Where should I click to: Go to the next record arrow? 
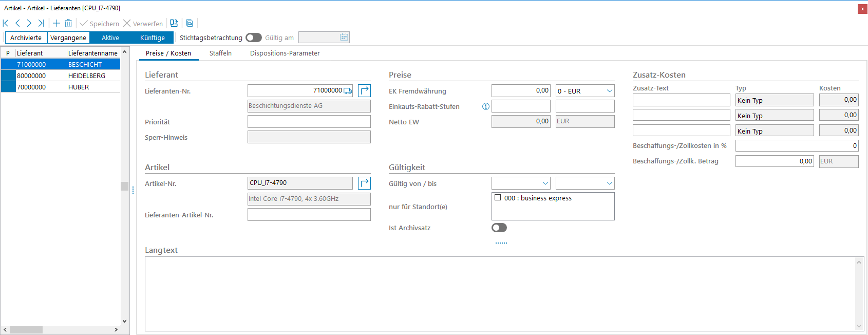click(x=29, y=23)
